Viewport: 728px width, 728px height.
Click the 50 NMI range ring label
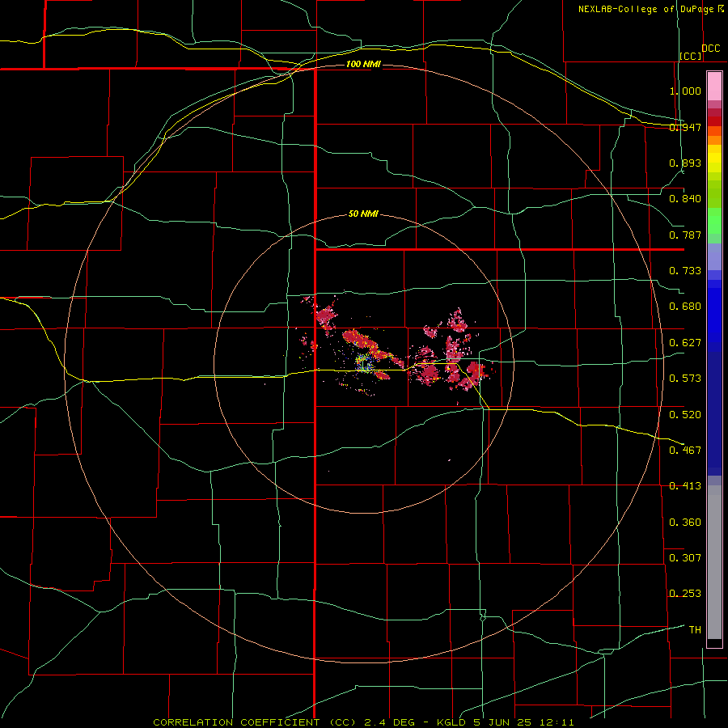(363, 214)
